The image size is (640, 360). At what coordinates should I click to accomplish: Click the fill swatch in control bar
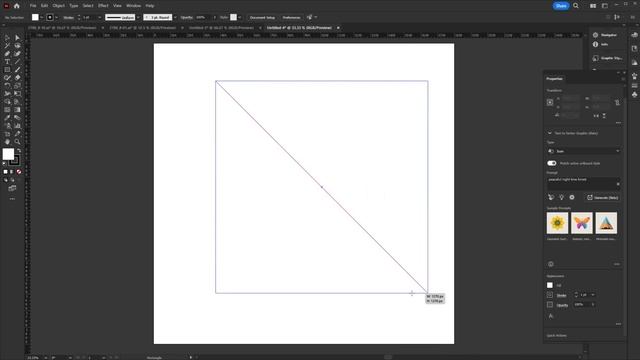(35, 18)
